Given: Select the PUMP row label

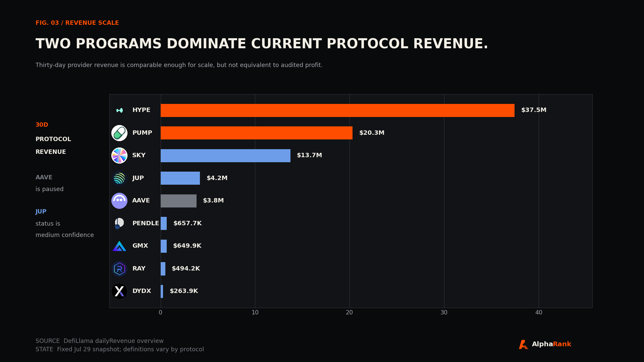Looking at the screenshot, I should [142, 133].
